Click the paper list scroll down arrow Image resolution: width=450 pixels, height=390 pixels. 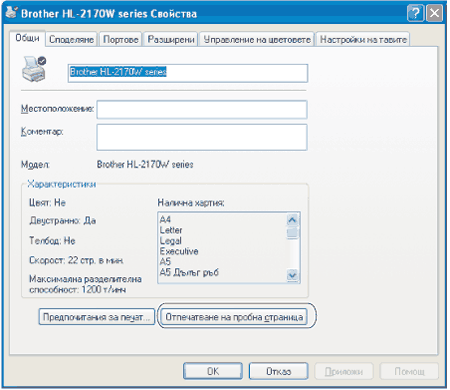coord(292,276)
